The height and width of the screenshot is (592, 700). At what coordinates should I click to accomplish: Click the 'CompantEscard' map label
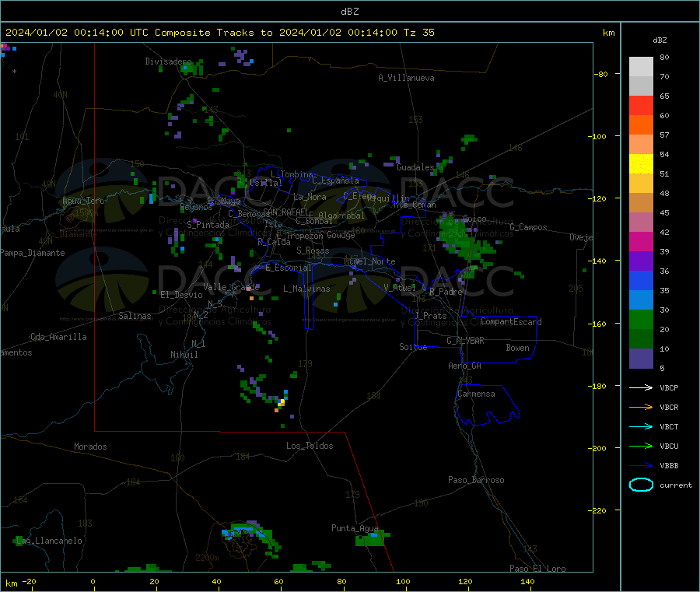[512, 322]
